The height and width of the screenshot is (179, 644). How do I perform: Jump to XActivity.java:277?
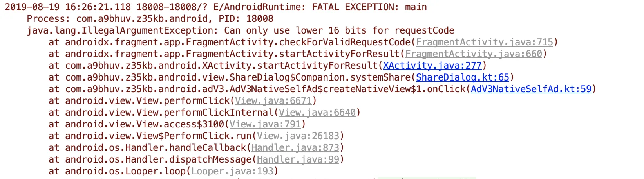coord(432,66)
